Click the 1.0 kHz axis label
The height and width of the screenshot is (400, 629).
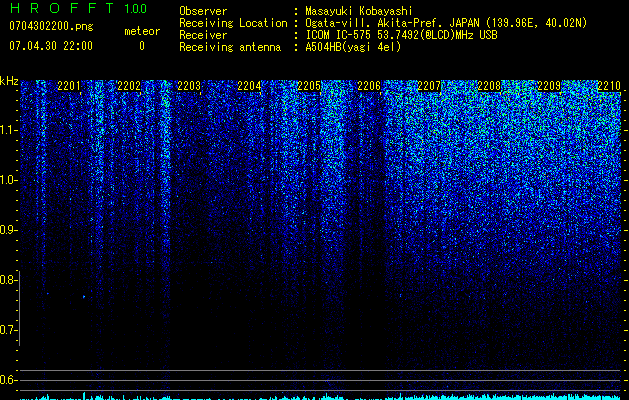click(x=8, y=180)
